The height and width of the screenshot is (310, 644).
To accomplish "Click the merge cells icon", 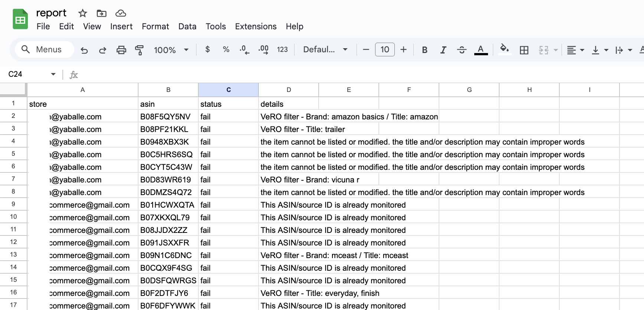I will tap(544, 50).
